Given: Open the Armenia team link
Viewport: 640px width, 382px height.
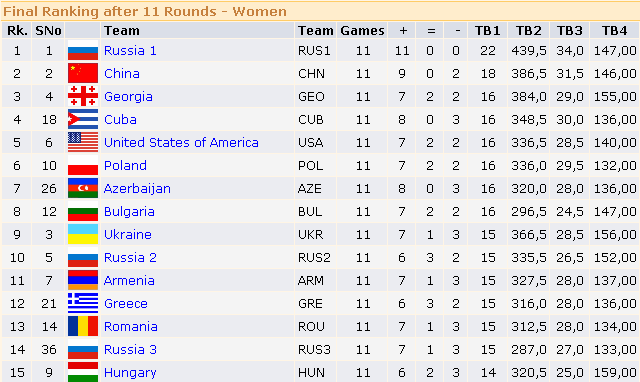Looking at the screenshot, I should click(x=129, y=280).
